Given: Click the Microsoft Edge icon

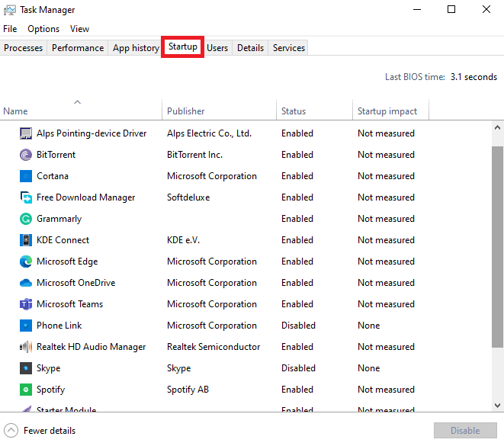Looking at the screenshot, I should (26, 262).
